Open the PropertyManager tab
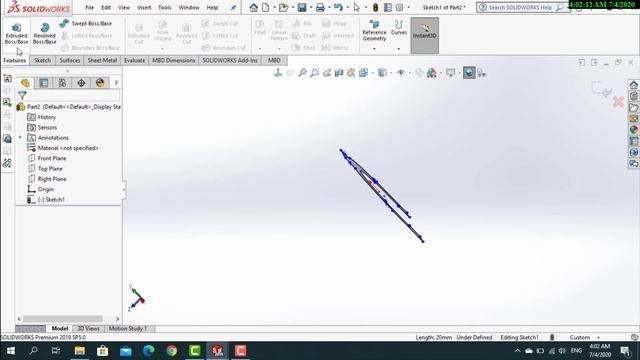640x360 pixels. tap(44, 83)
